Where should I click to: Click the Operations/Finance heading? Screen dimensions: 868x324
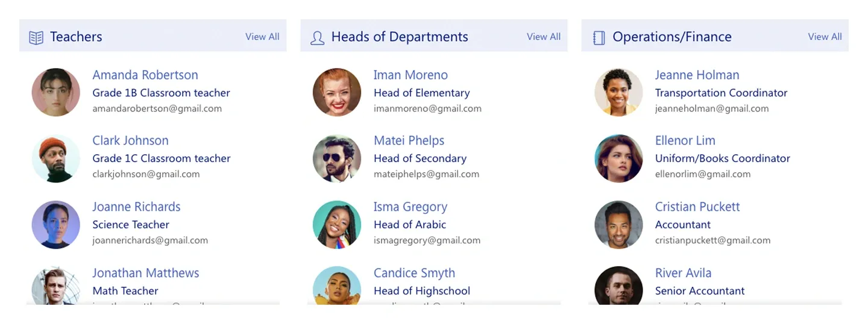pos(672,37)
